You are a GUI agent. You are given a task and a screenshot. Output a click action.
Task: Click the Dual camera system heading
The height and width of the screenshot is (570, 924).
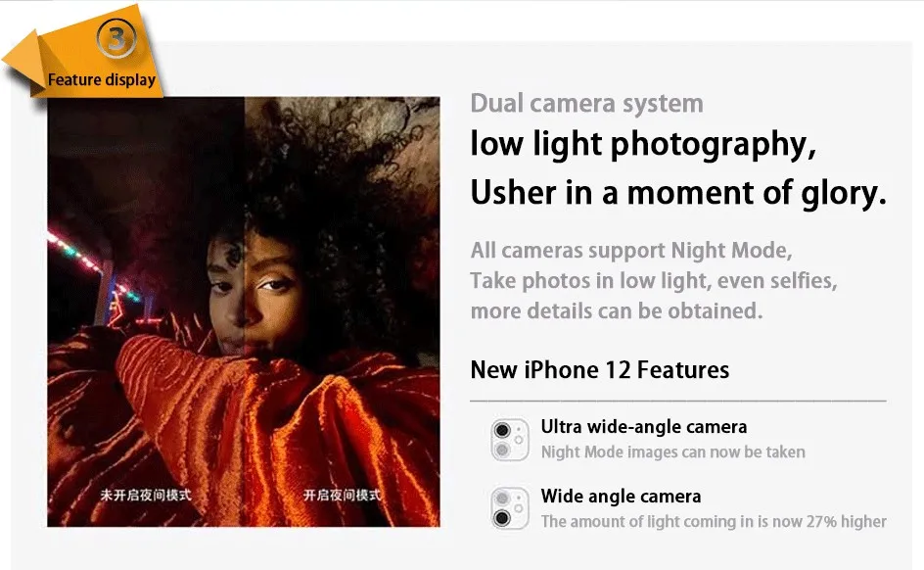(x=586, y=104)
